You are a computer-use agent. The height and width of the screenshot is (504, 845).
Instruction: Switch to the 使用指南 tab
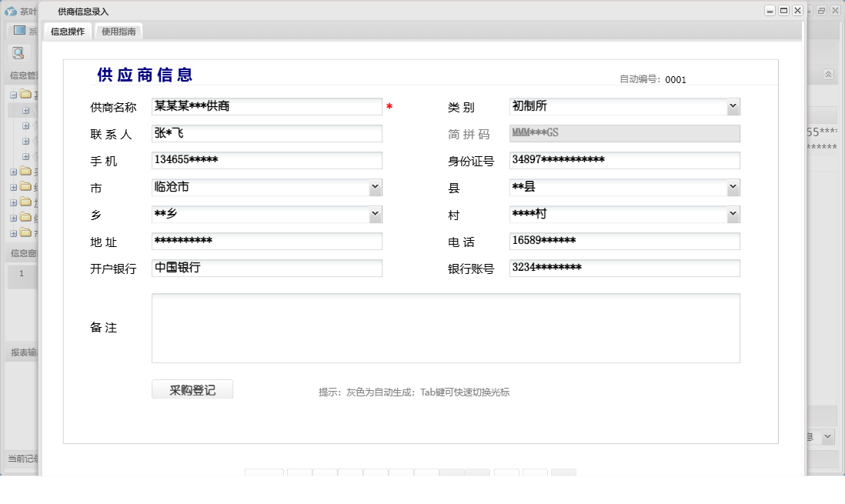coord(117,32)
